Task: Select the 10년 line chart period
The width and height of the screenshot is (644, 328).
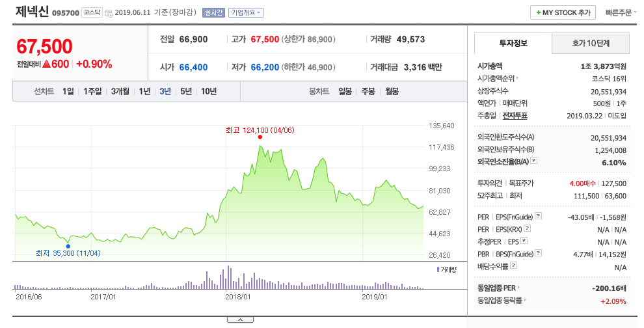Action: 209,91
